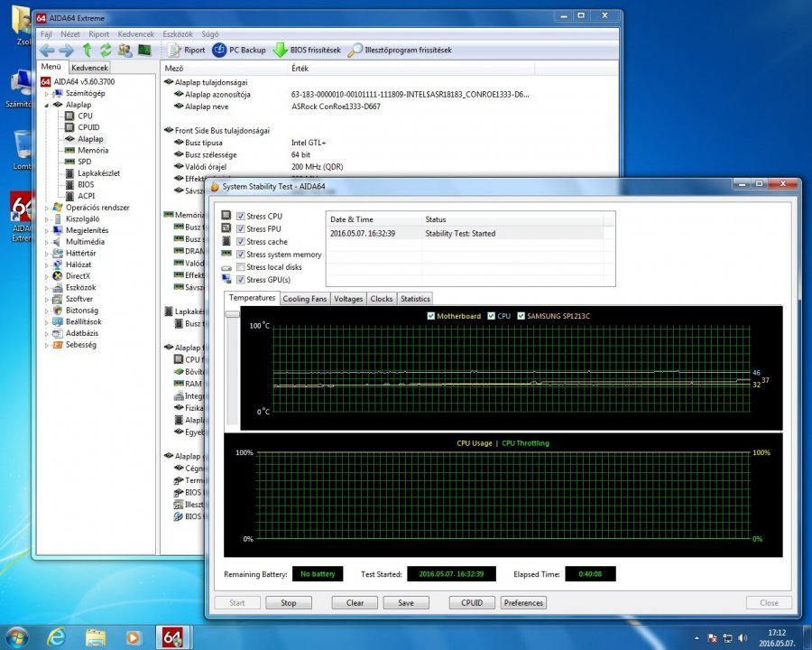
Task: Expand the Számítógép tree node
Action: coord(47,94)
